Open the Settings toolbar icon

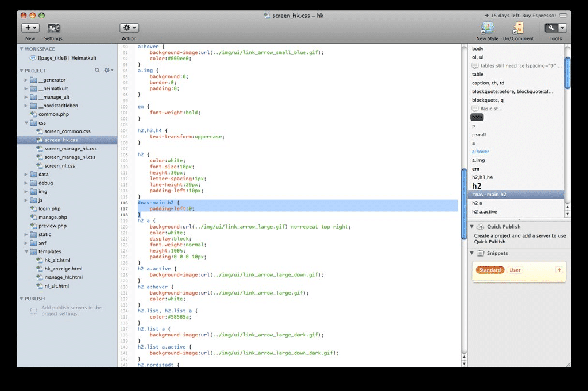[x=53, y=28]
